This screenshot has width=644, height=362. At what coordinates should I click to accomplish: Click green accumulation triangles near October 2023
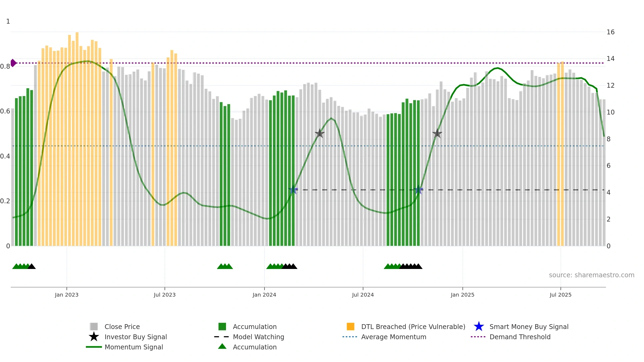tap(225, 266)
